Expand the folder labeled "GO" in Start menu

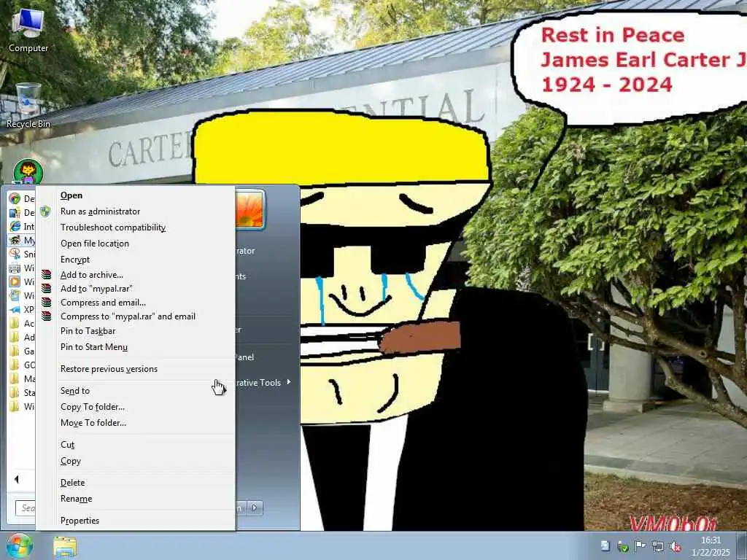pos(22,365)
